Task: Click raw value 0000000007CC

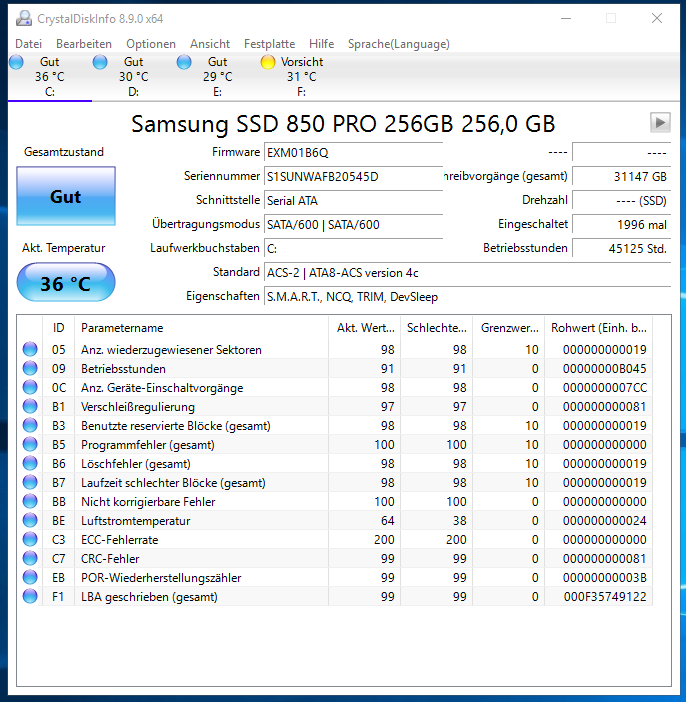Action: pyautogui.click(x=605, y=387)
